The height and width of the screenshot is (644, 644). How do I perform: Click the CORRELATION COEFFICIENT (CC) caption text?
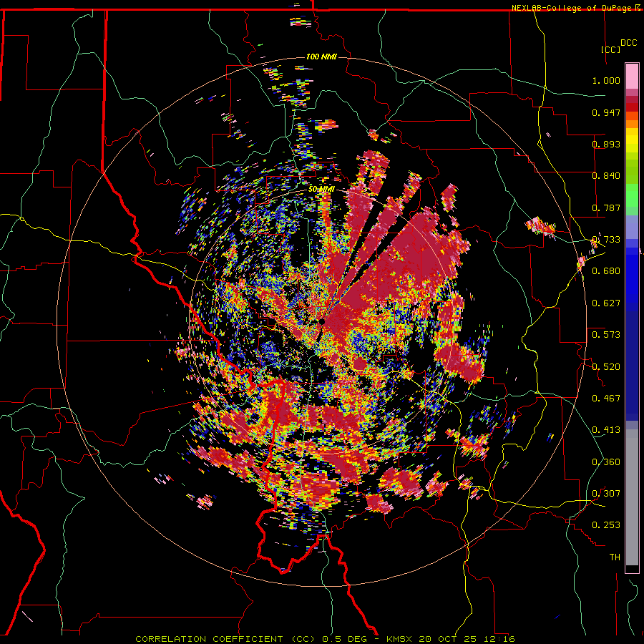tap(225, 639)
